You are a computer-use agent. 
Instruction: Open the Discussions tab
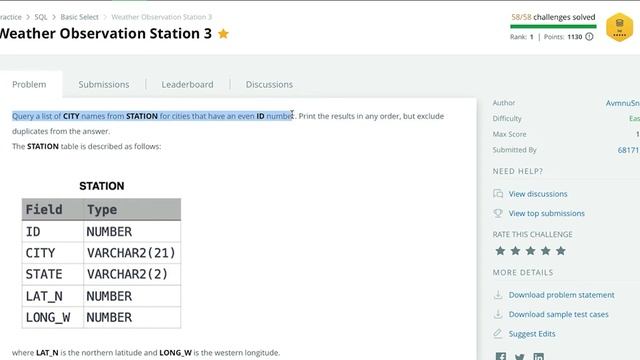(x=269, y=84)
